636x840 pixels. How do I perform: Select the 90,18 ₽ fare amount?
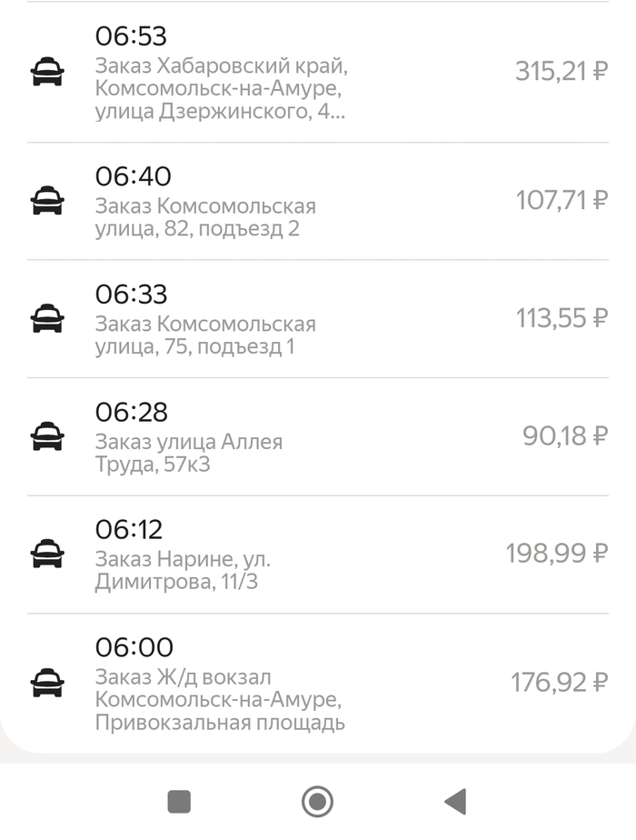[564, 436]
